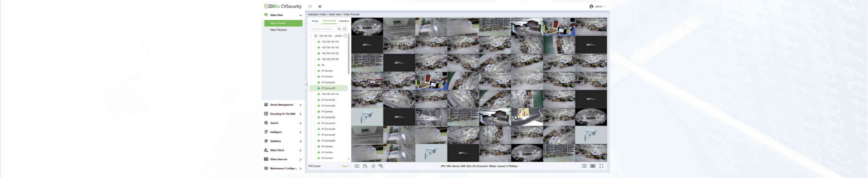868x178 pixels.
Task: Start recording with the video recorder icon
Action: click(365, 166)
